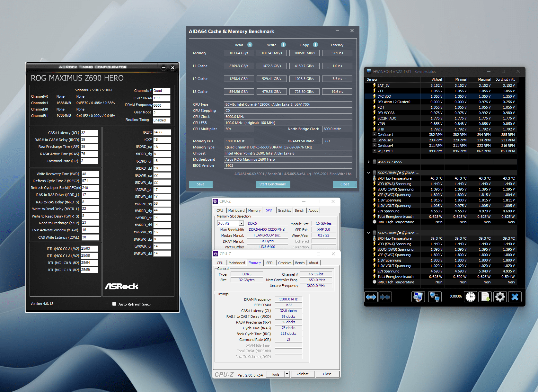Viewport: 538px width, 392px height.
Task: Click HWiNFO blue X close sensors icon
Action: [515, 297]
